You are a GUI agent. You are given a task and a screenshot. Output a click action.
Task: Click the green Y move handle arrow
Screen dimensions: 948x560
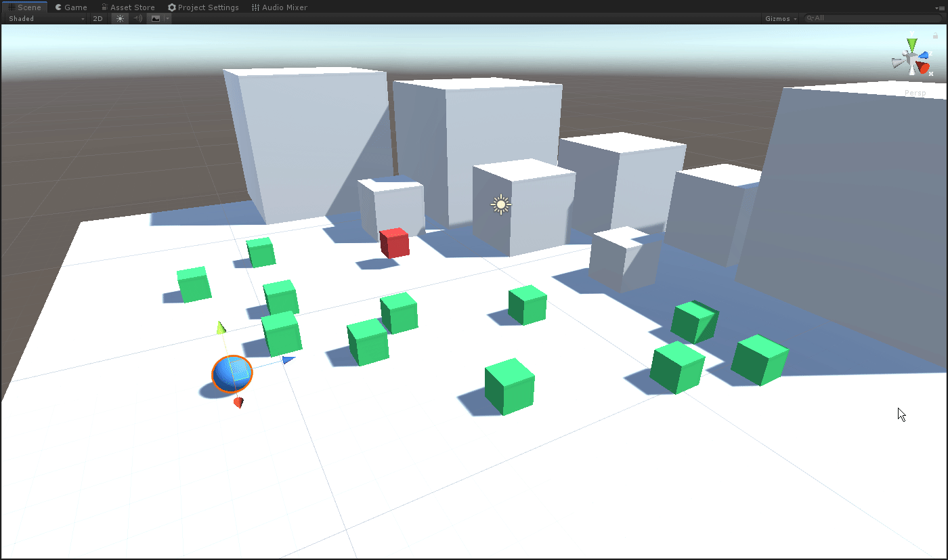pyautogui.click(x=221, y=328)
